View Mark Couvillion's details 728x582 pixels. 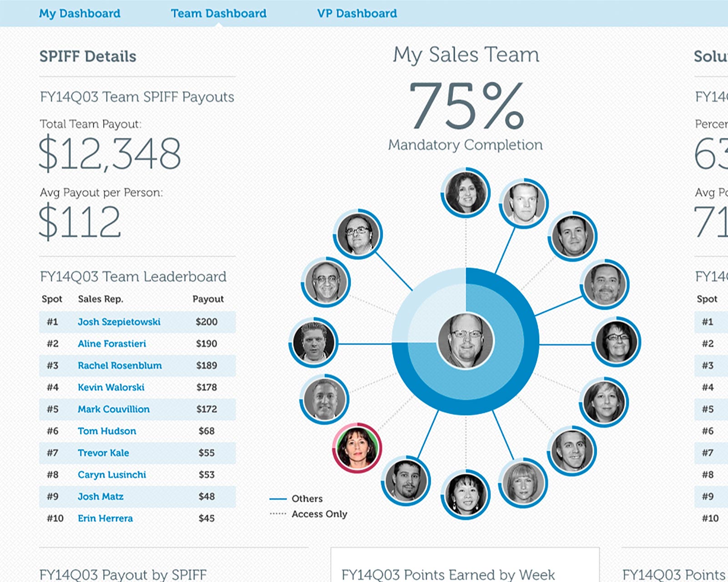point(114,409)
